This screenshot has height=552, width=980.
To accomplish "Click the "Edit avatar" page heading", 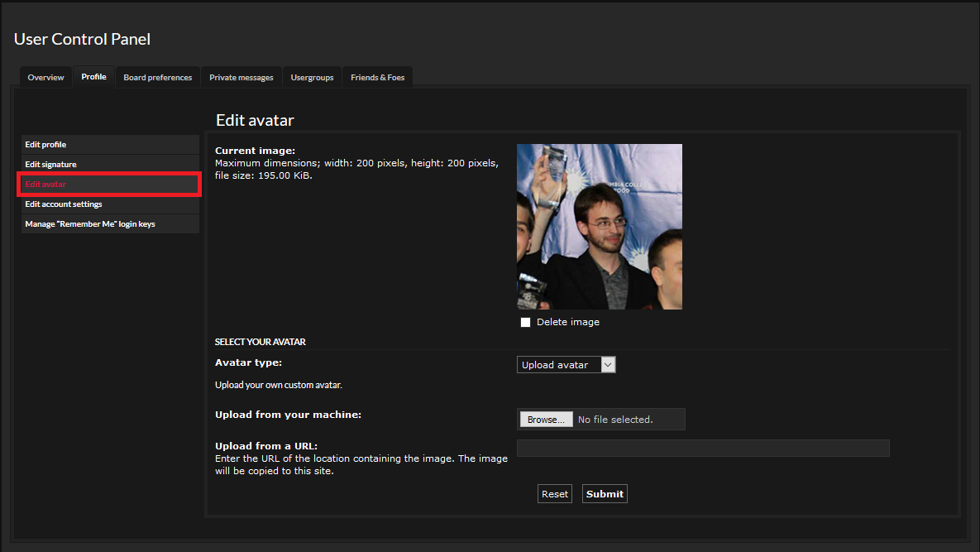I will (255, 120).
